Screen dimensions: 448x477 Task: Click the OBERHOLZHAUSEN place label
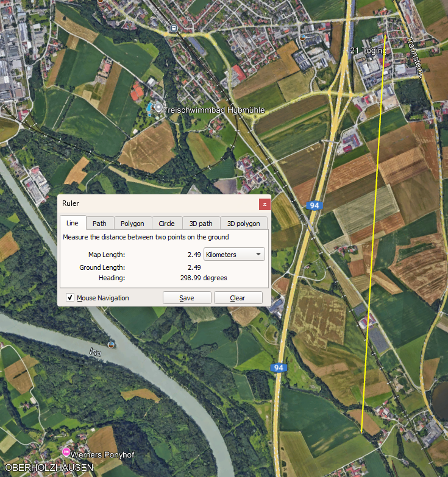click(48, 468)
